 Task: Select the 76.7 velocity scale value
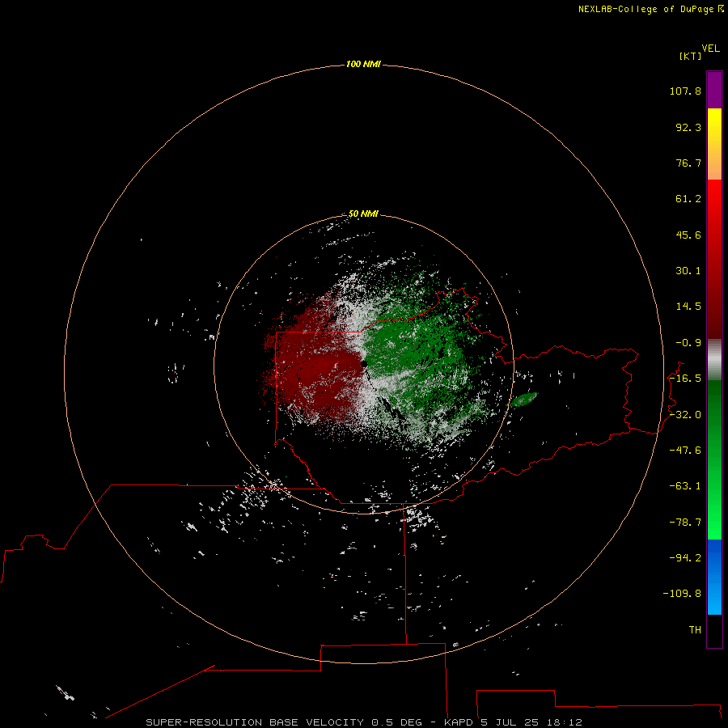click(688, 163)
